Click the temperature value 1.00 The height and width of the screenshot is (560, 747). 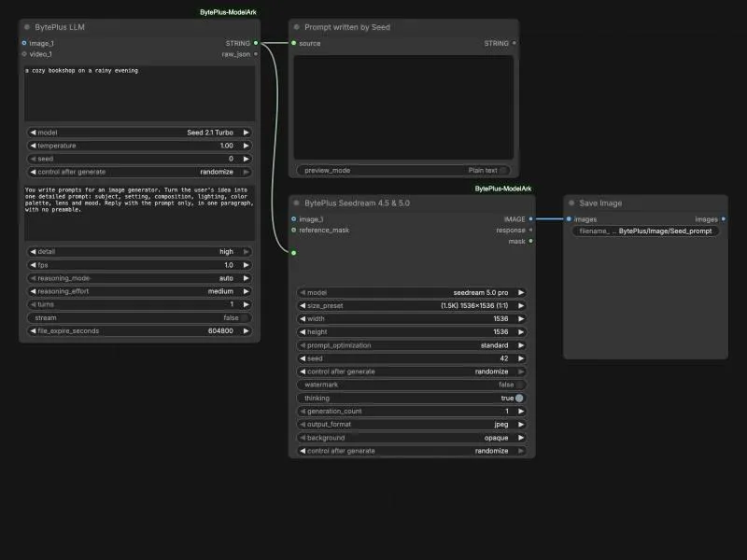pyautogui.click(x=227, y=146)
